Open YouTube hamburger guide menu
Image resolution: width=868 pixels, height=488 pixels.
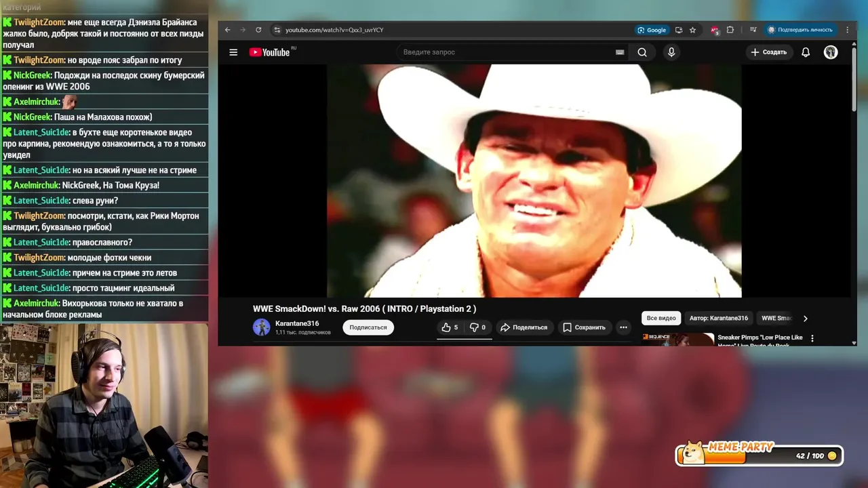point(233,52)
